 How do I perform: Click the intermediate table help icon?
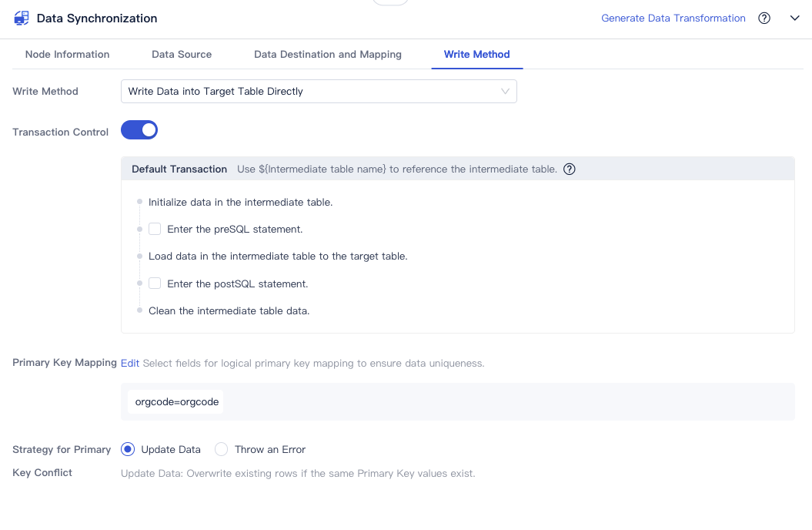[569, 169]
